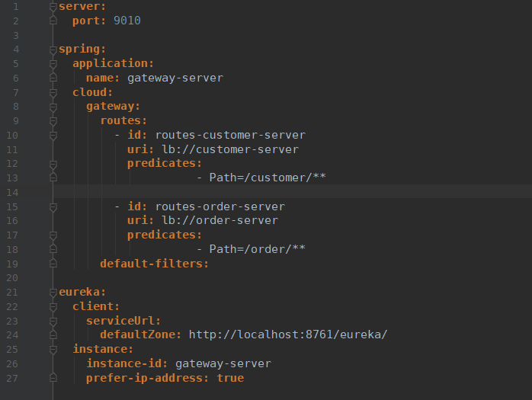
Task: Click the value true on line 27
Action: 230,378
